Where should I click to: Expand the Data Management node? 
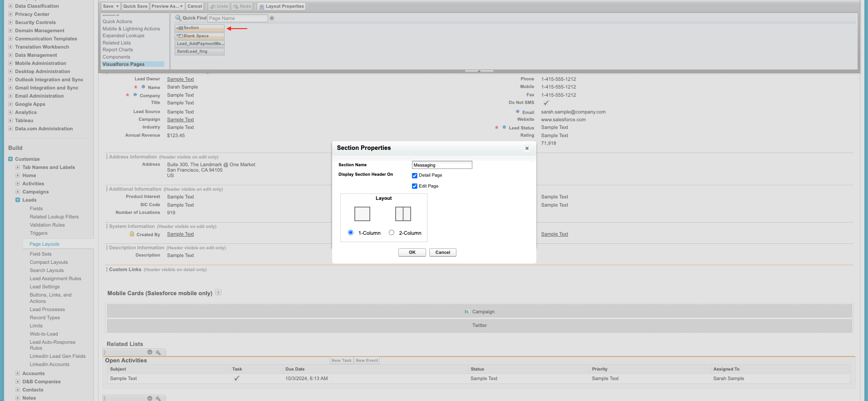pos(10,55)
